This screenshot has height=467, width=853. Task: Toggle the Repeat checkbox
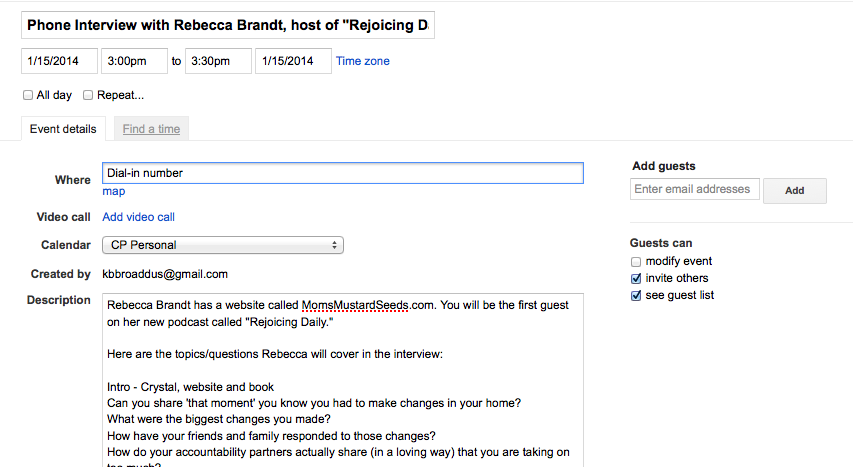click(x=88, y=96)
